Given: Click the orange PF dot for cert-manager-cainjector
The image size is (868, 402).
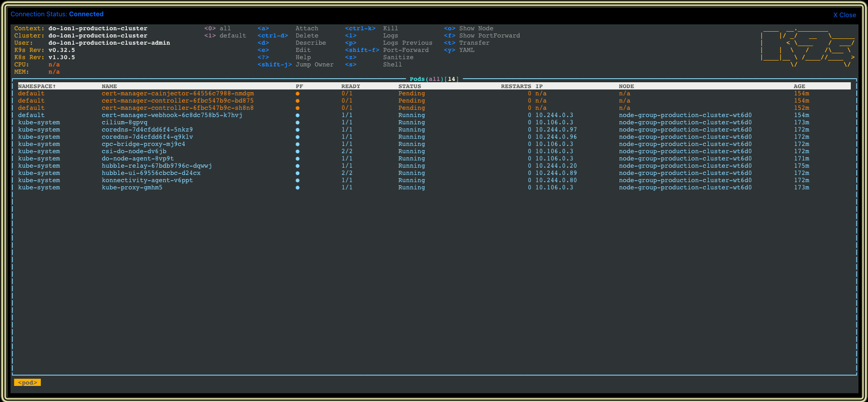Looking at the screenshot, I should 297,94.
